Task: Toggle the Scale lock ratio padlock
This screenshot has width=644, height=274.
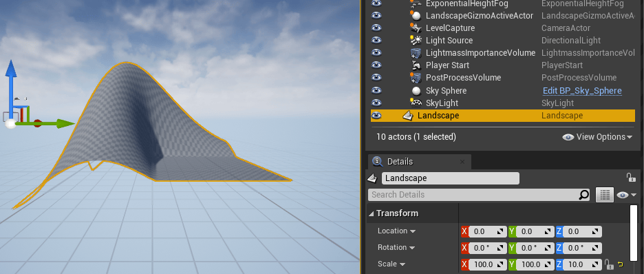Action: point(608,264)
